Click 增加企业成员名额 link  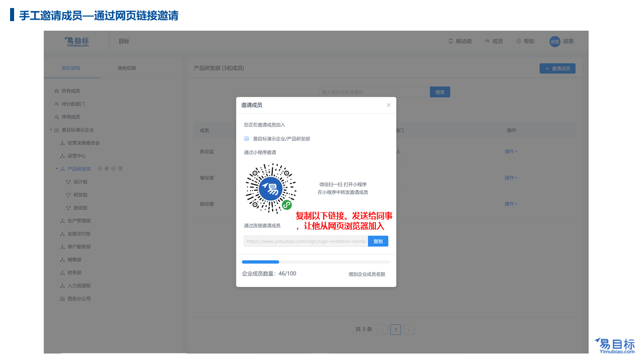pyautogui.click(x=367, y=275)
